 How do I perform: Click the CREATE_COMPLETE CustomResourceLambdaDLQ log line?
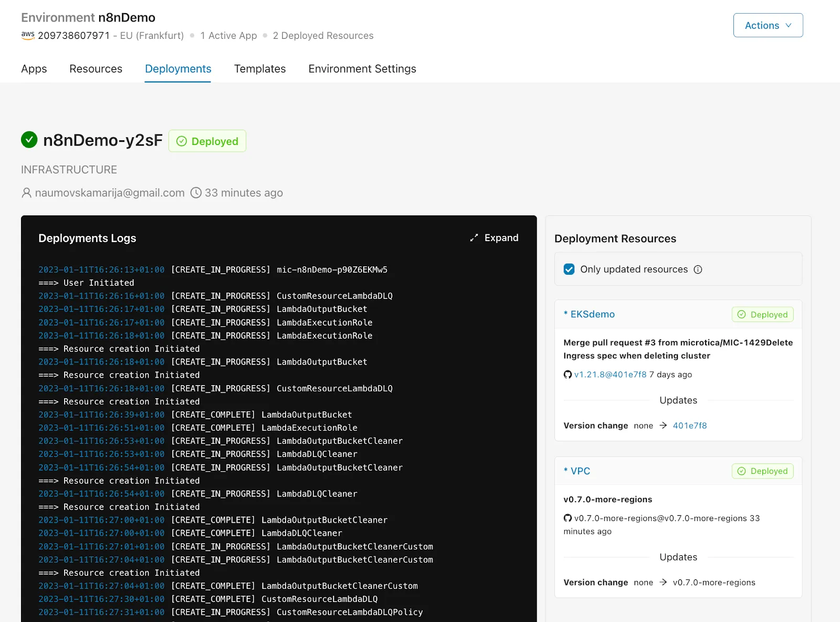(x=208, y=599)
